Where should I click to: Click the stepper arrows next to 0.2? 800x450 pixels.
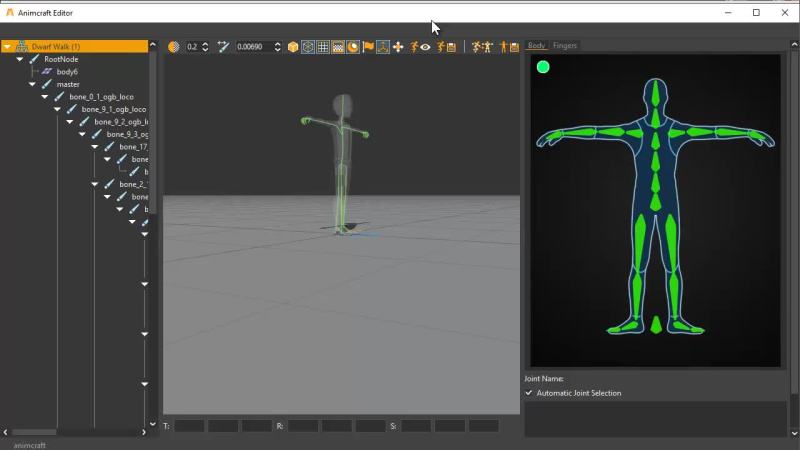205,47
